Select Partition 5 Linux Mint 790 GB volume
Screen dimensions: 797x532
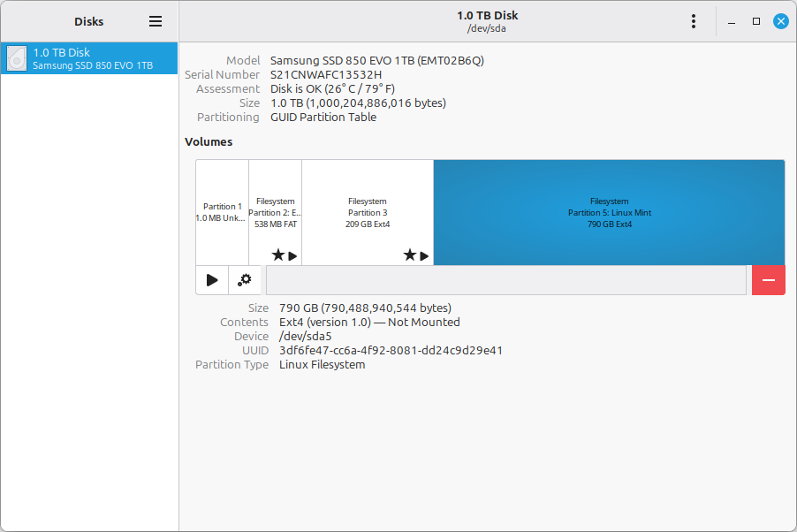click(609, 212)
